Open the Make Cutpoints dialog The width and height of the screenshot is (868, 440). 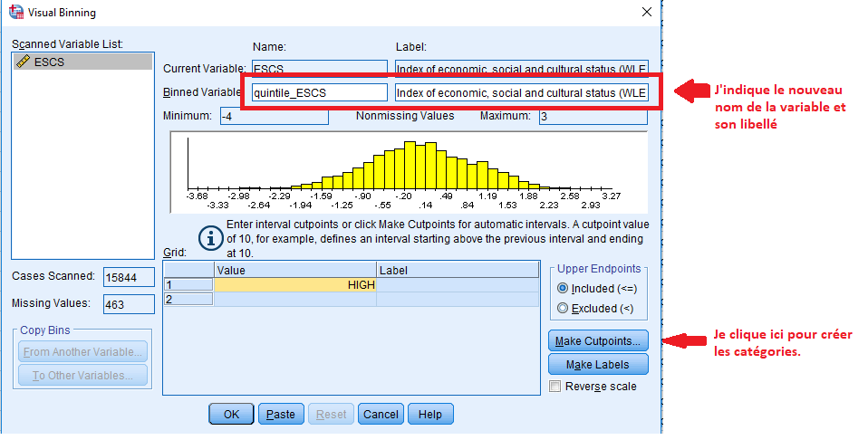click(598, 341)
